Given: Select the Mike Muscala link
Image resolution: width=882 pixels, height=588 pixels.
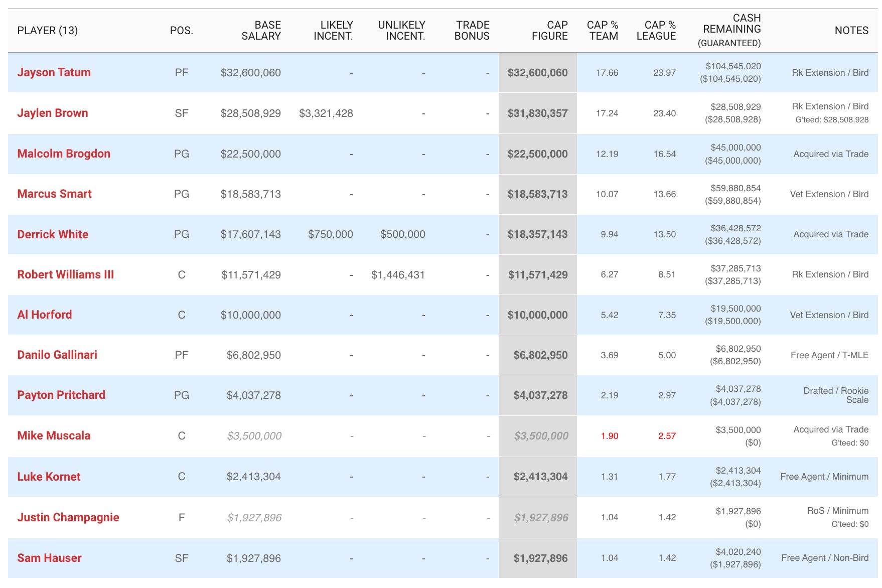Looking at the screenshot, I should point(54,435).
